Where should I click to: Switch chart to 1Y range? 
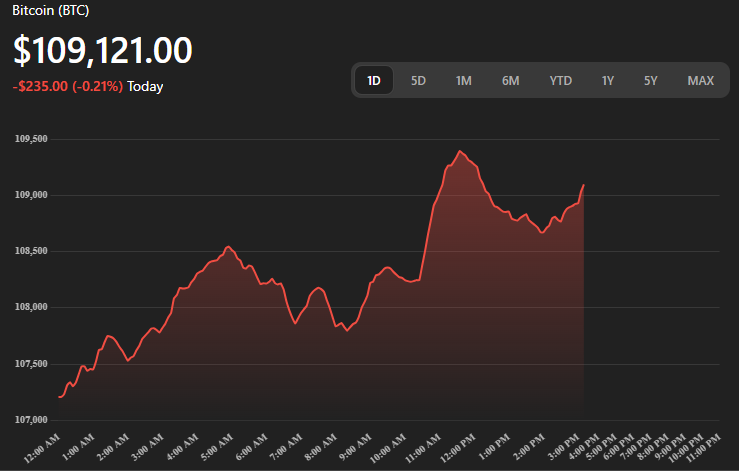pos(608,80)
